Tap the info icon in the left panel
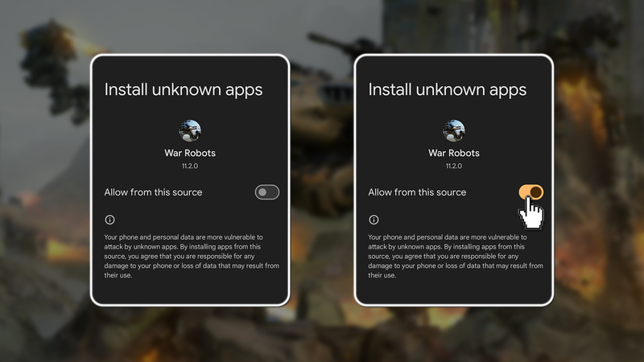Image resolution: width=644 pixels, height=362 pixels. [109, 220]
